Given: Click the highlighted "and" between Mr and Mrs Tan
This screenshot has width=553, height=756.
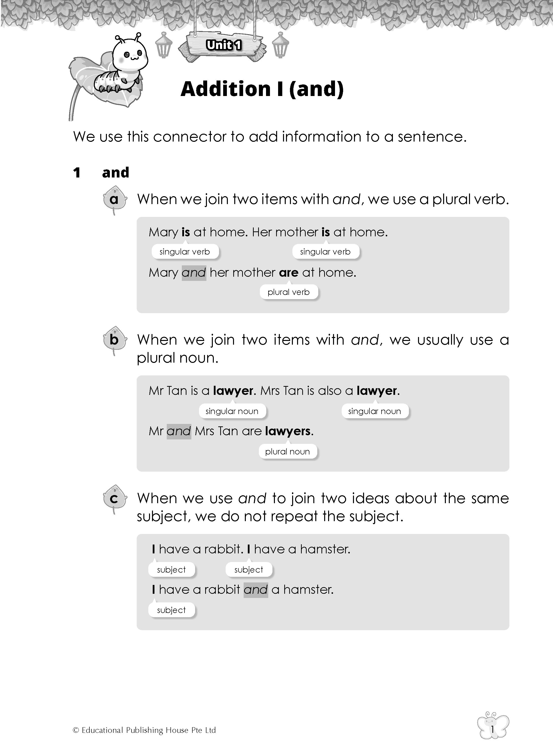Looking at the screenshot, I should pos(179,431).
